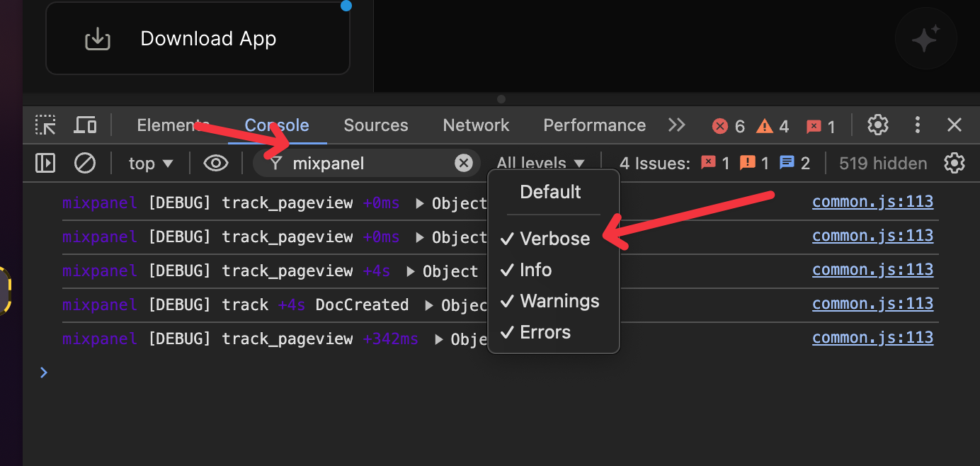Click the clear console icon
The image size is (980, 466).
pos(85,164)
